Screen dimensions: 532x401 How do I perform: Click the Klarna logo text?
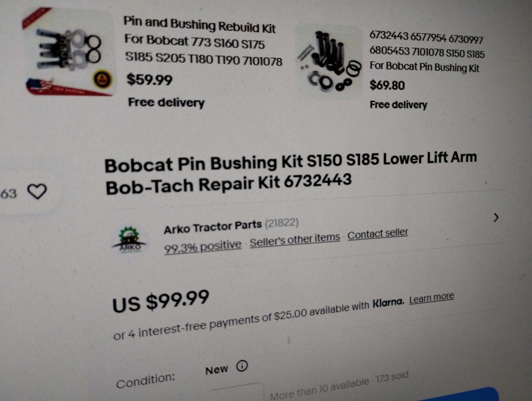click(388, 302)
